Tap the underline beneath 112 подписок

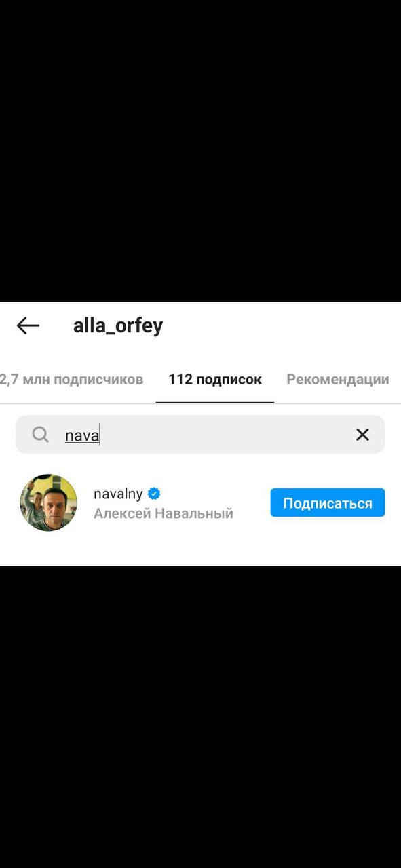(215, 402)
